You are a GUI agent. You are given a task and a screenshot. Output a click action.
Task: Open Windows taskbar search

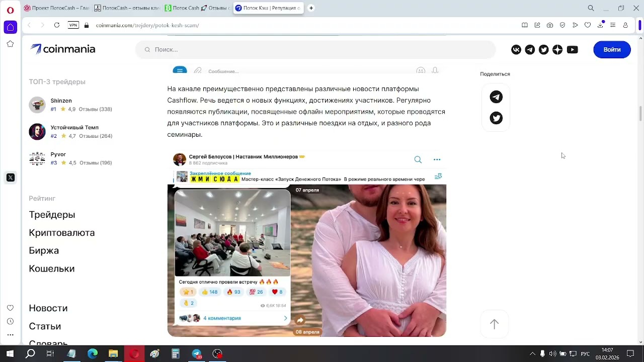click(x=30, y=354)
